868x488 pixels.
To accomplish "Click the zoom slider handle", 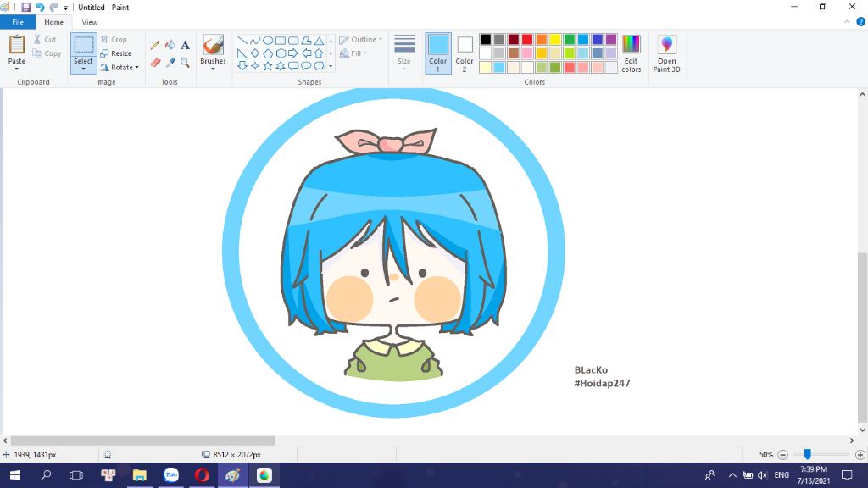I will (x=808, y=454).
